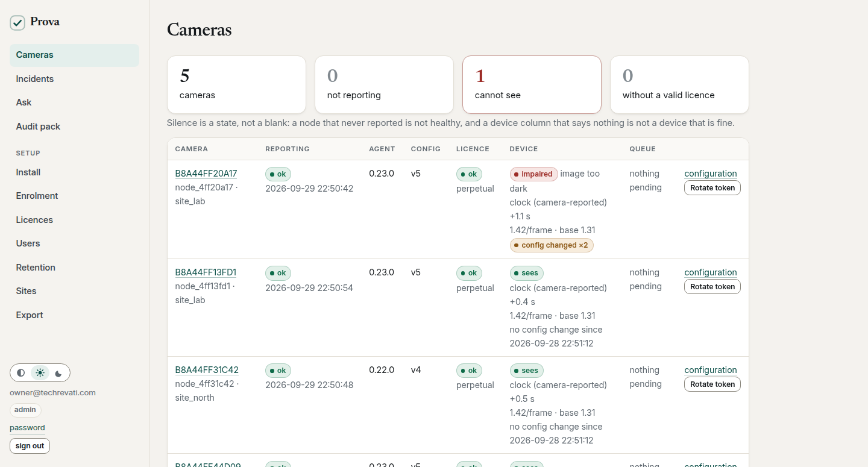Navigate to Audit pack
868x467 pixels.
[74, 127]
